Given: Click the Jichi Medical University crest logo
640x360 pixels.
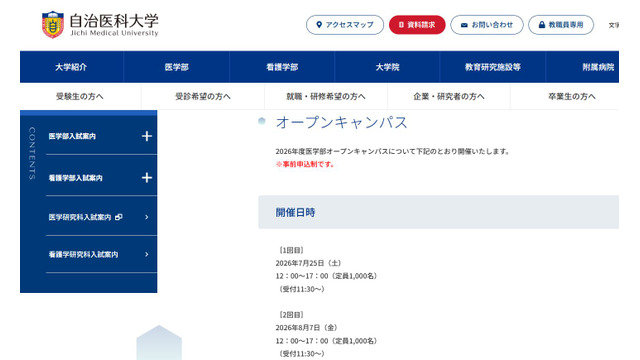Looking at the screenshot, I should point(53,24).
